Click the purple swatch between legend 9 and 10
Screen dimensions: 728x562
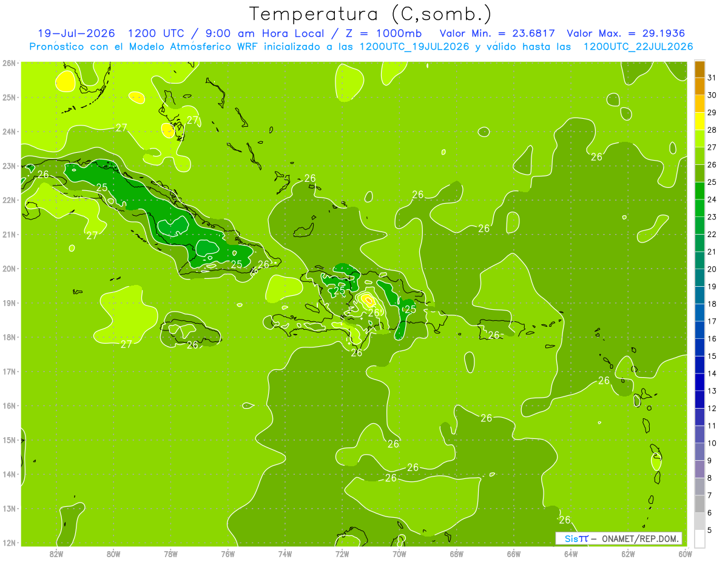pos(699,452)
